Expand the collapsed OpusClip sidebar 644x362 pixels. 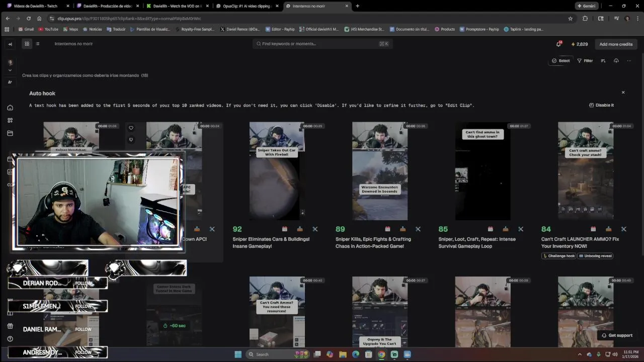10,44
